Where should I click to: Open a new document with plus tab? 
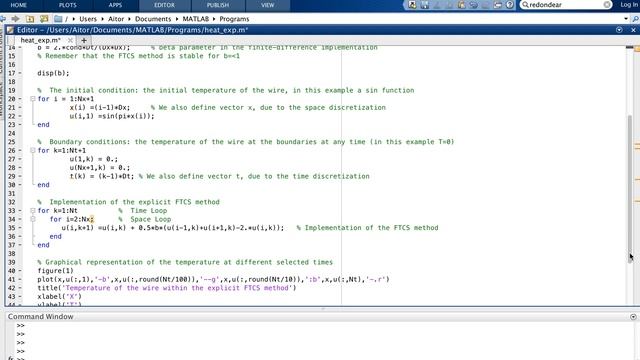click(x=84, y=40)
